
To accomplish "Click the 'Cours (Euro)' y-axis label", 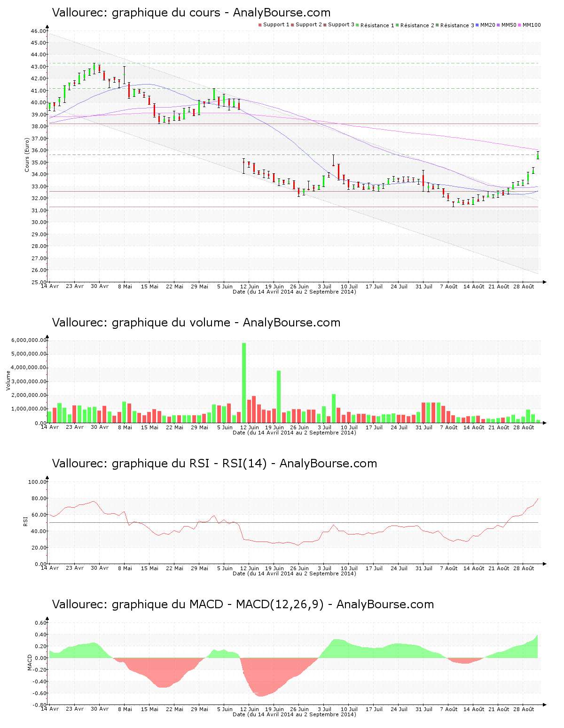I will (27, 155).
